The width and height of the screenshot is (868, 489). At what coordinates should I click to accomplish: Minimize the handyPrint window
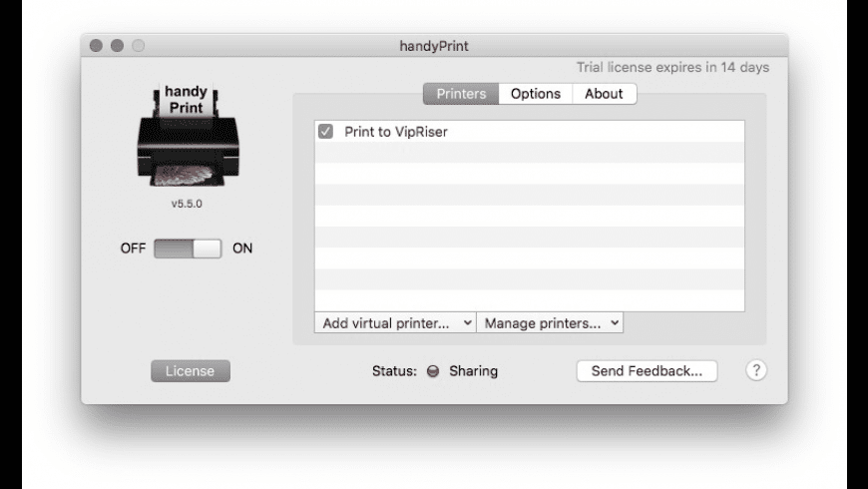tap(117, 46)
